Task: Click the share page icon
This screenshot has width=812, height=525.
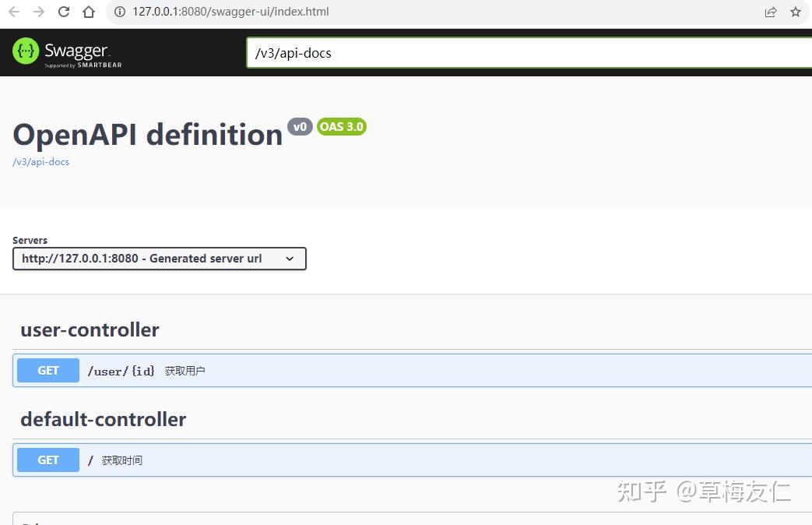Action: (x=770, y=12)
